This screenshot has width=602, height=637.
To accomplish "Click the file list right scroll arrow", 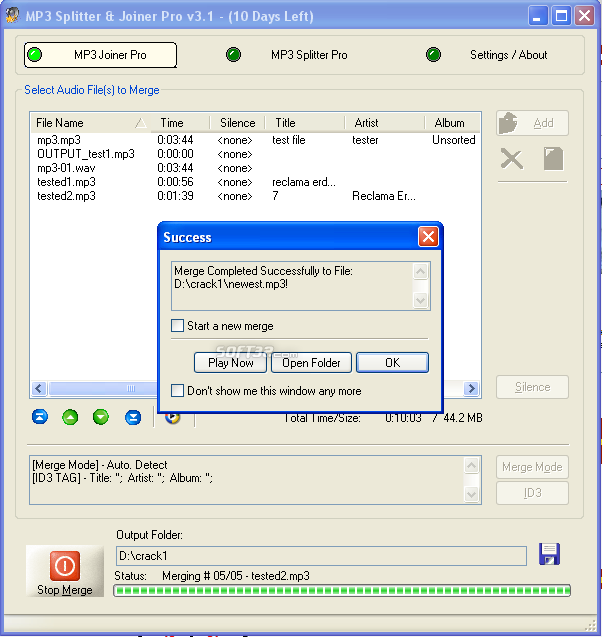I will coord(471,388).
